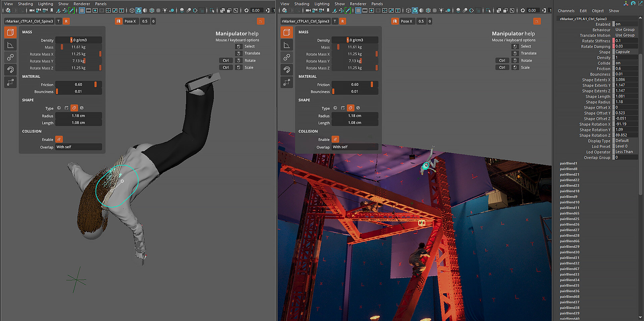Open the ear-shaped icon tab in left viewport
Viewport: 644px width, 321px height.
pos(10,70)
